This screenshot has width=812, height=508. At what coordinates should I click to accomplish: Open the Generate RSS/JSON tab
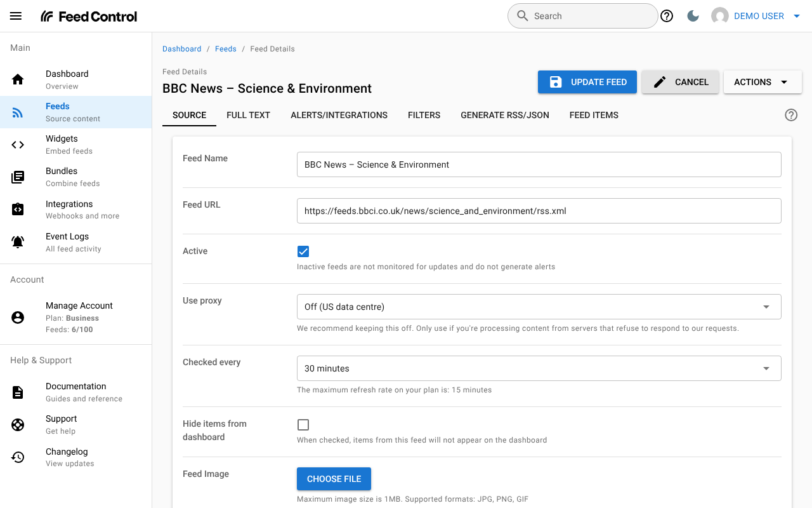coord(505,115)
